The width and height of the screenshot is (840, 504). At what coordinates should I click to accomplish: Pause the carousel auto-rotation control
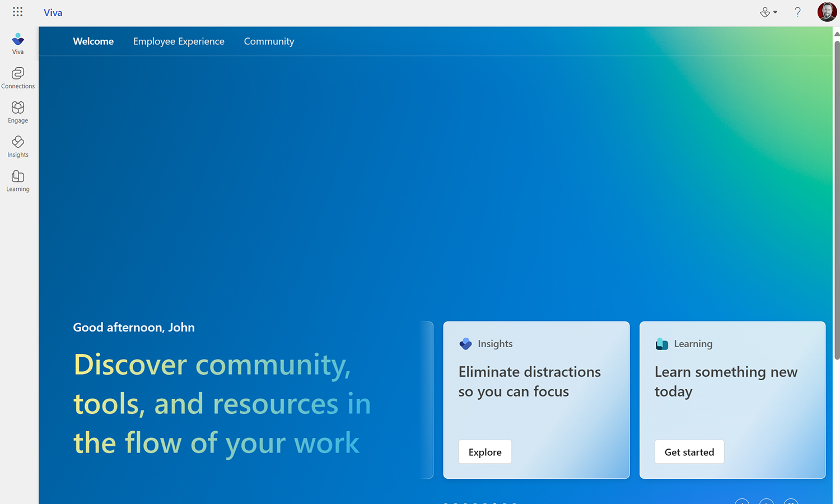click(x=791, y=502)
